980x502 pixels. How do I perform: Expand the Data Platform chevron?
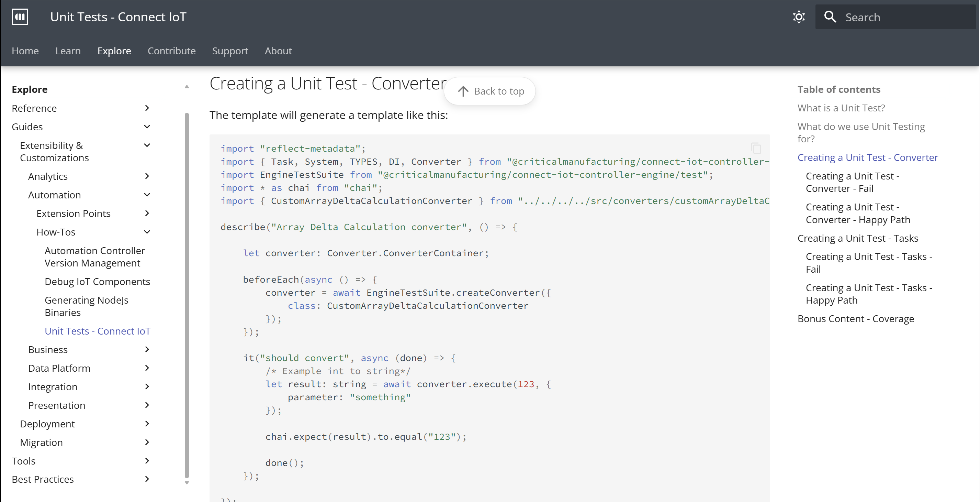click(147, 368)
